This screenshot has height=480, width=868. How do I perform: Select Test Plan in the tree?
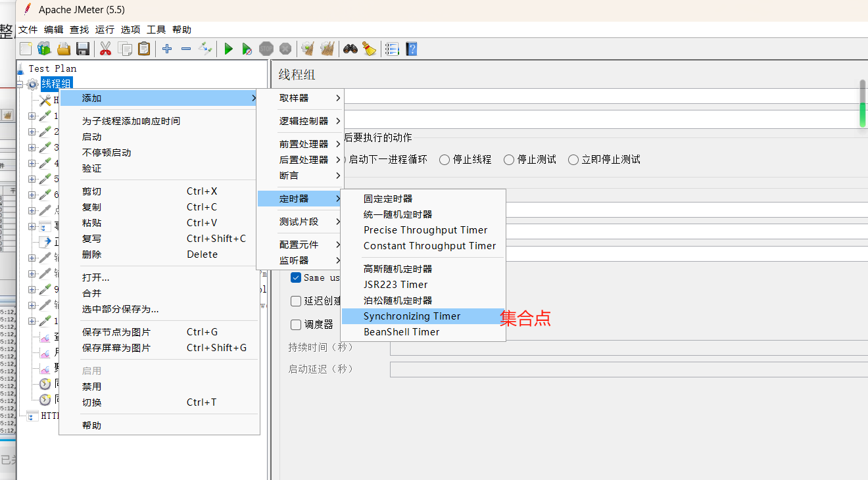[x=53, y=68]
